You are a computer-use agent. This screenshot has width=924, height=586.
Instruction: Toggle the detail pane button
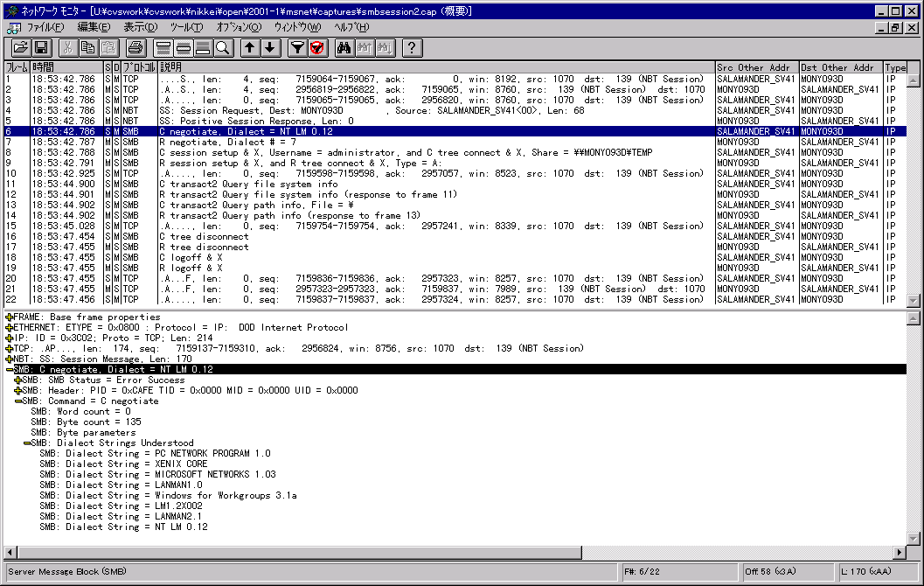click(x=184, y=48)
